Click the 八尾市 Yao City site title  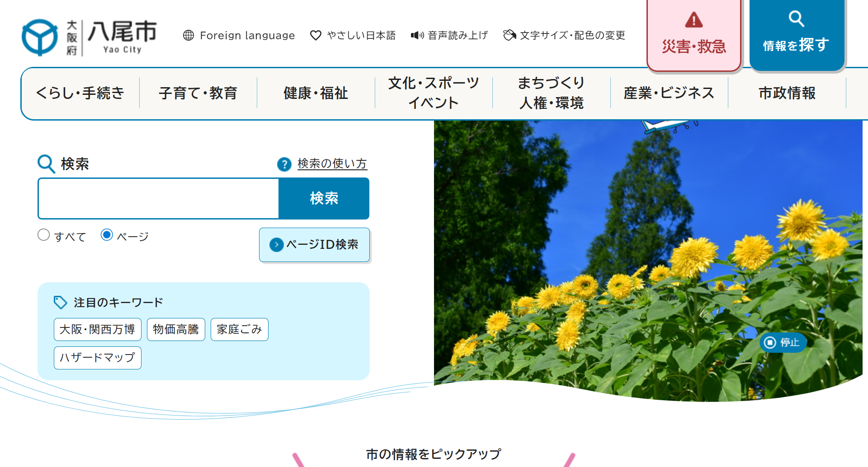122,37
